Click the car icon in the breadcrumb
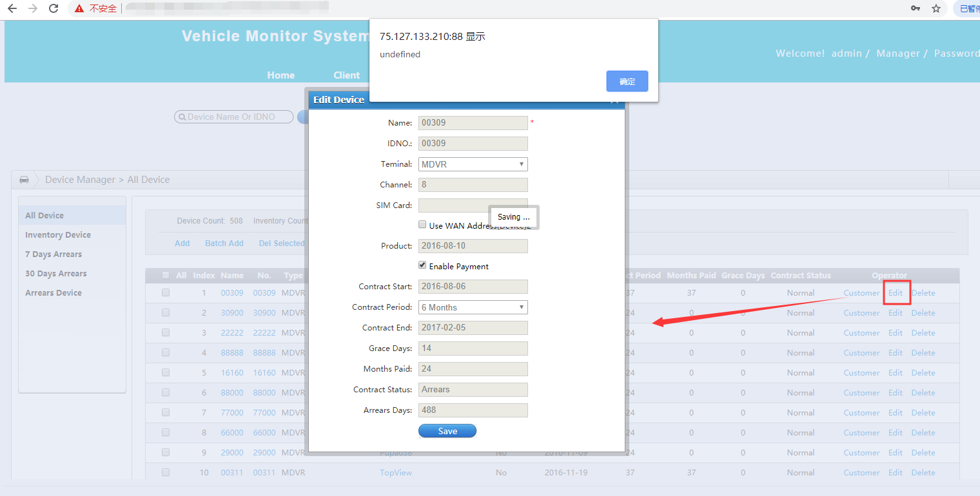 pyautogui.click(x=24, y=180)
